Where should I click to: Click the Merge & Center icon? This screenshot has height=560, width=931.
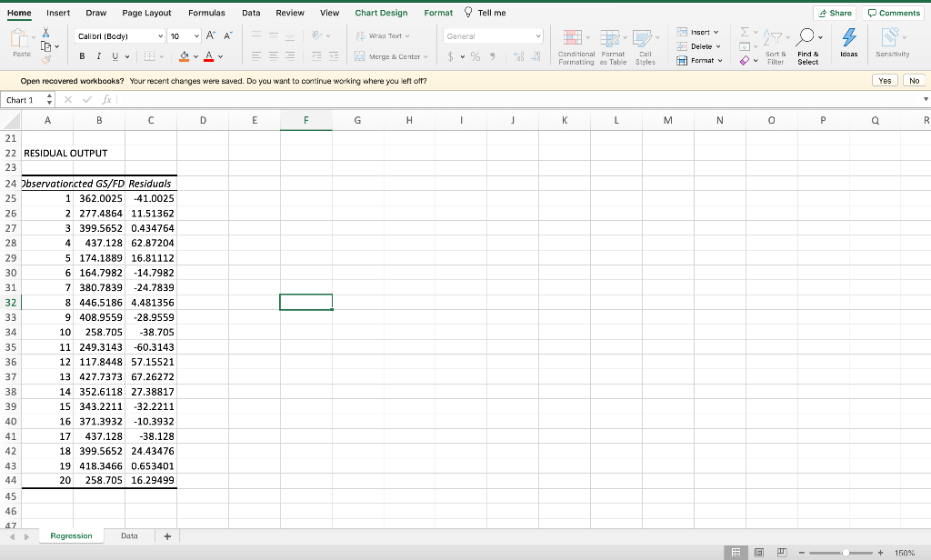359,56
